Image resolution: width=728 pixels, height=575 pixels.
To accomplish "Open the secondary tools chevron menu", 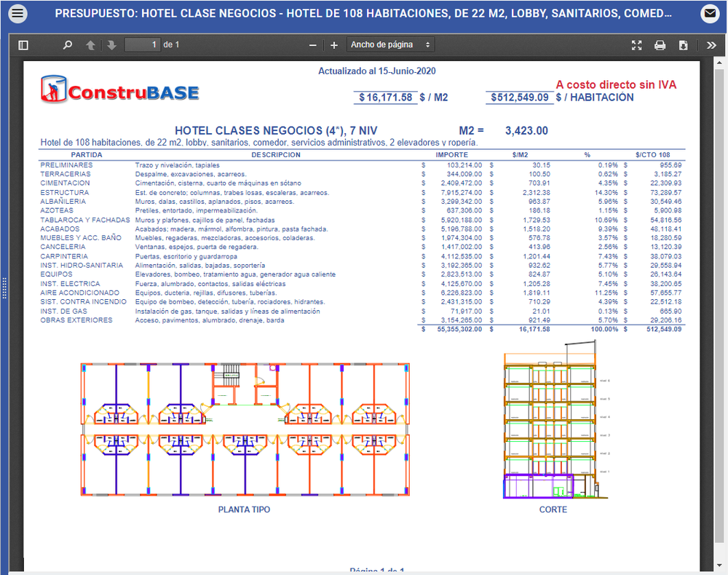I will point(711,45).
